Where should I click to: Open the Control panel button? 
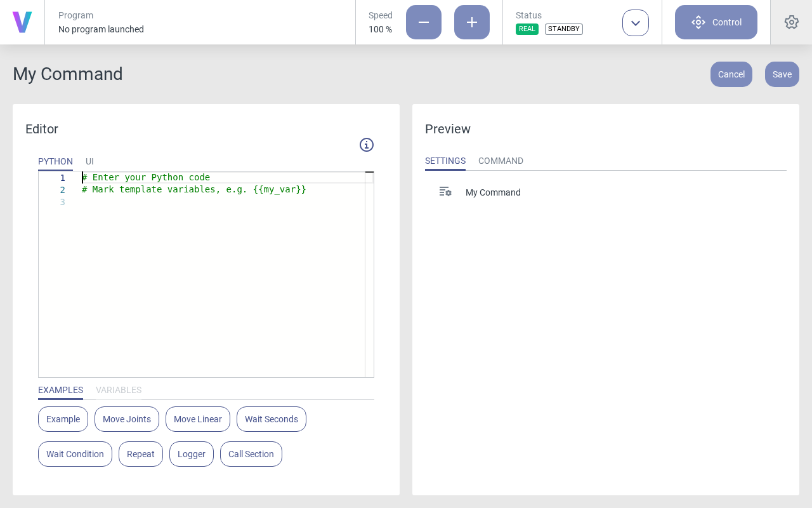[x=716, y=22]
